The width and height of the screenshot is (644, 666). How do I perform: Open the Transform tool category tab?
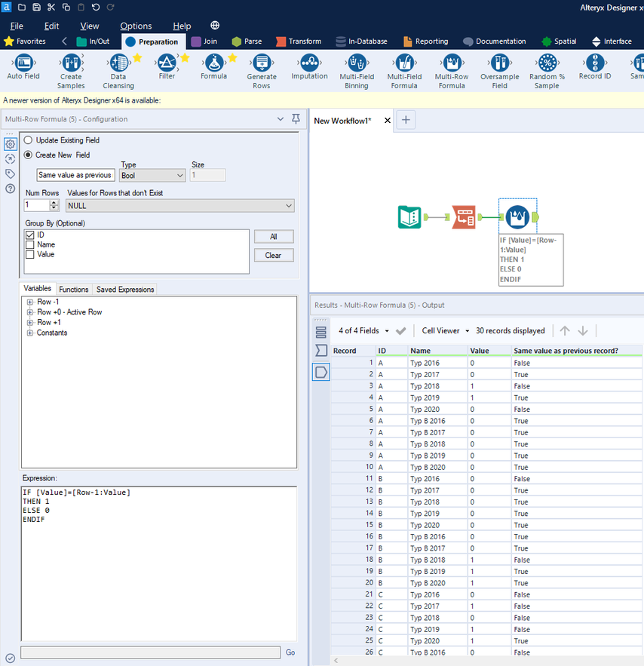point(299,41)
